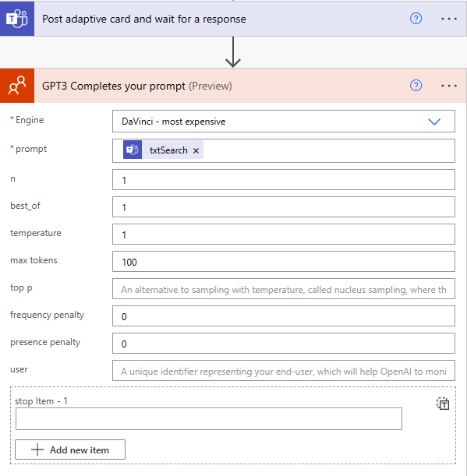467x476 pixels.
Task: Click the best_of value field
Action: coord(284,207)
